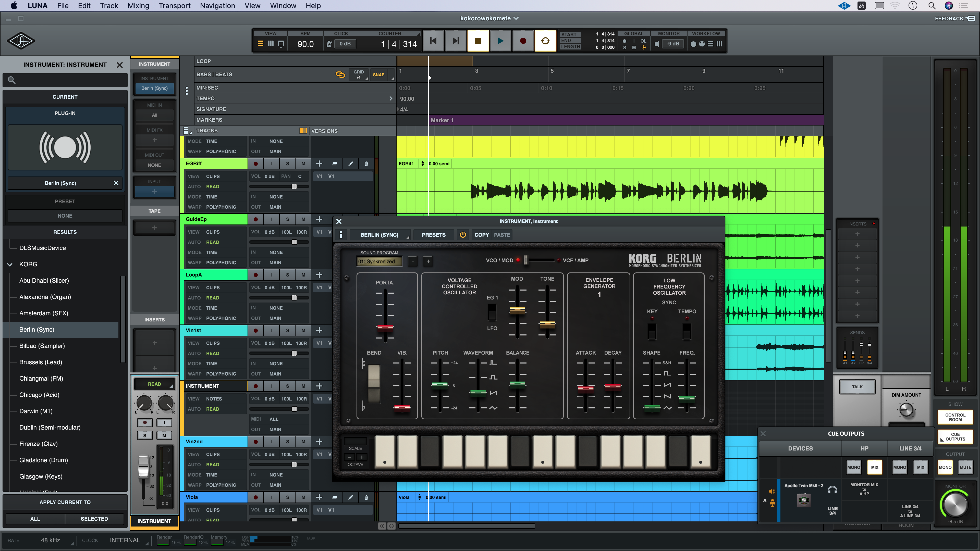Collapse the KORG tree group
This screenshot has width=980, height=551.
(10, 264)
